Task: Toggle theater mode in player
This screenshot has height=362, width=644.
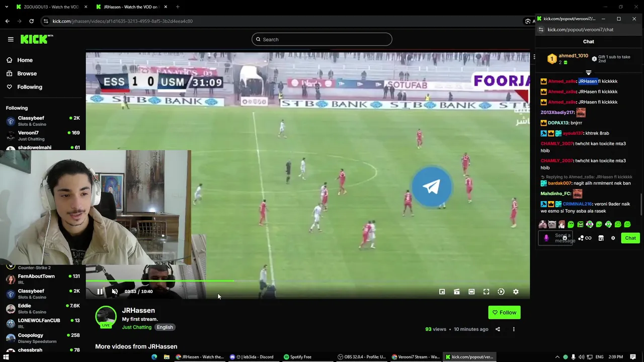Action: tap(471, 292)
